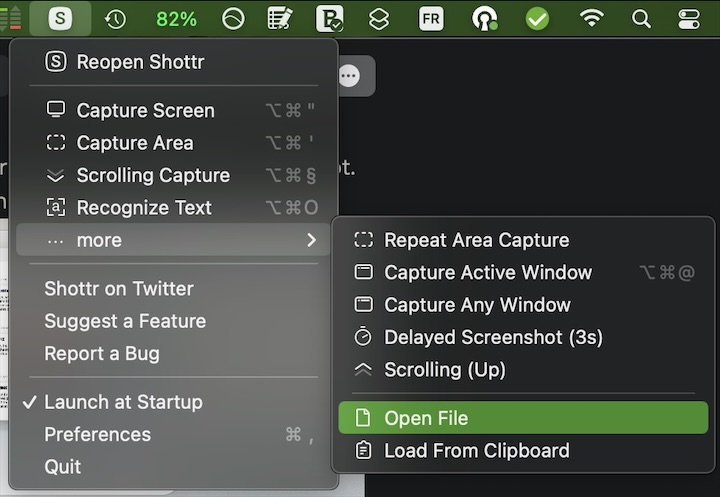Open Control Center icon in menu bar

click(690, 19)
